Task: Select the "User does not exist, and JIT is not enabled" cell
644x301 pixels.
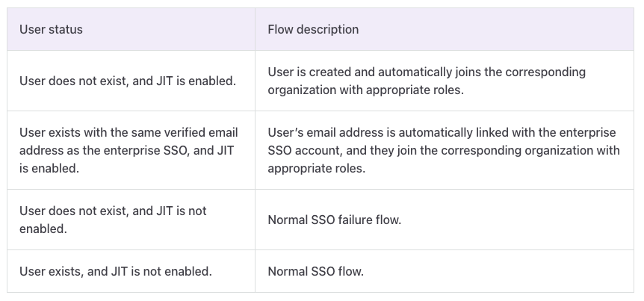Action: point(113,220)
